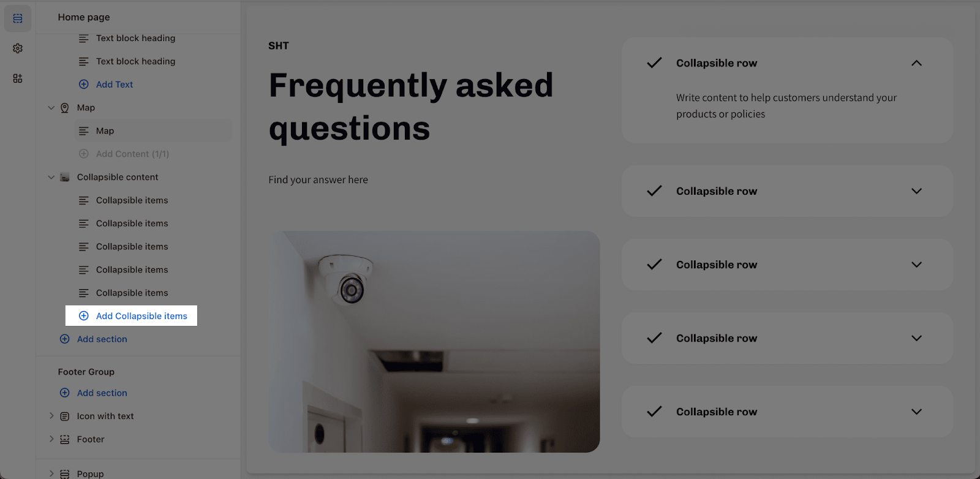The image size is (980, 479).
Task: Click the Collapsible content section icon
Action: [65, 178]
